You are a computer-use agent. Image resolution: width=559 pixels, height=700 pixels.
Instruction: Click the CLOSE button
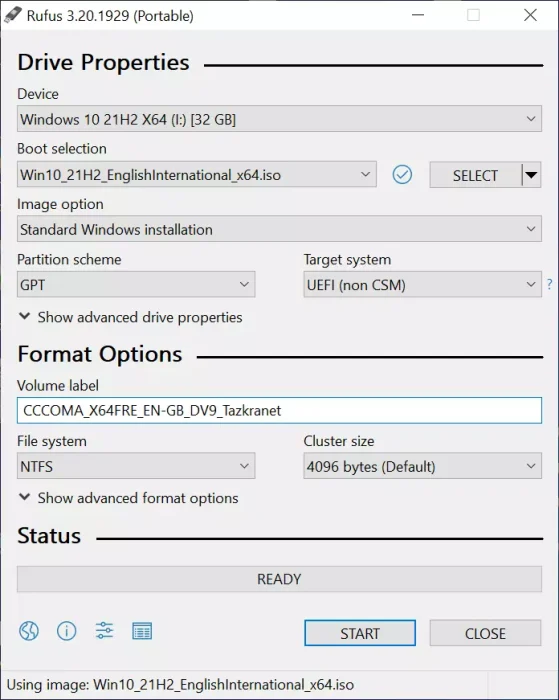coord(485,633)
